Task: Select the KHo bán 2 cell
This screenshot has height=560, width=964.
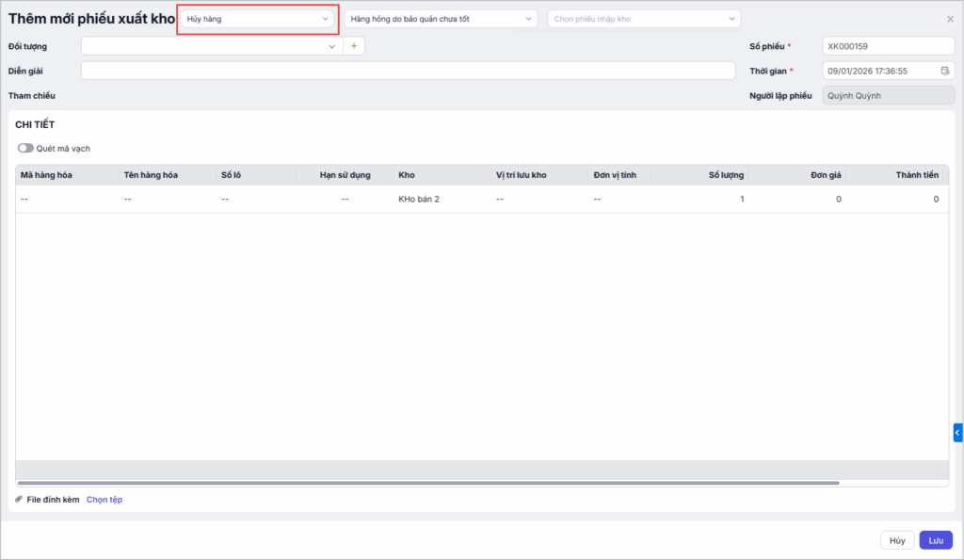Action: (442, 200)
